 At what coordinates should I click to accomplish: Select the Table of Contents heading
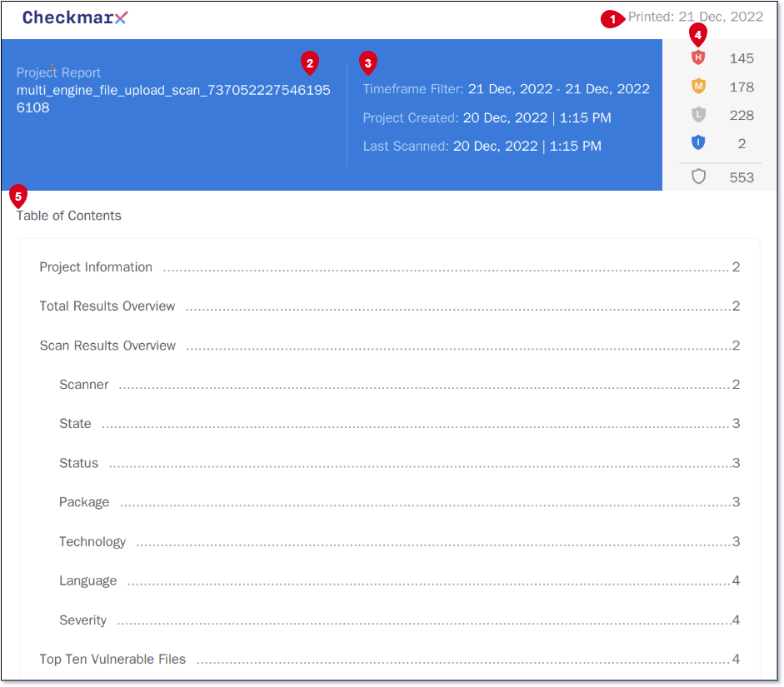coord(69,216)
